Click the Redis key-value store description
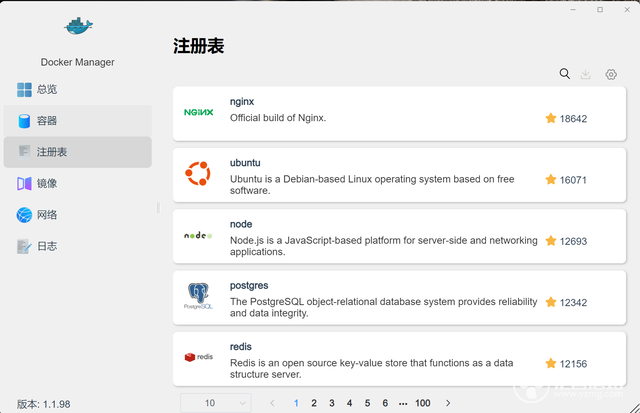This screenshot has height=413, width=640. [x=371, y=369]
